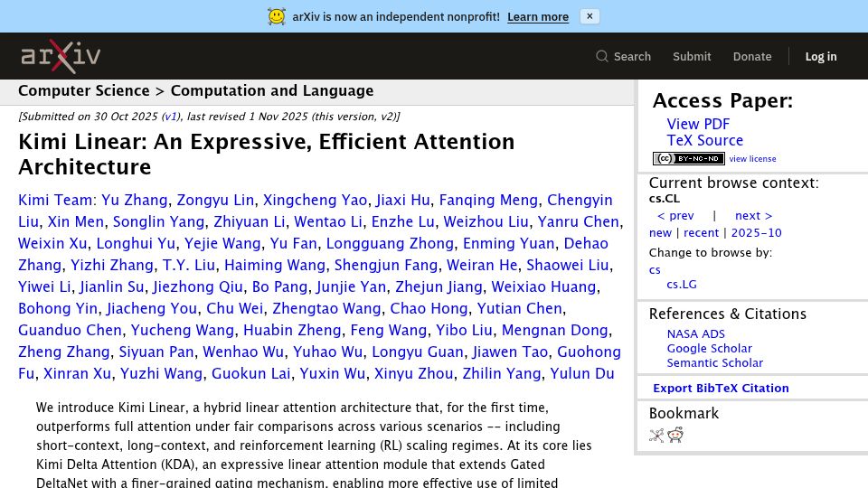Open the Search header item
The image size is (868, 488).
[x=623, y=56]
